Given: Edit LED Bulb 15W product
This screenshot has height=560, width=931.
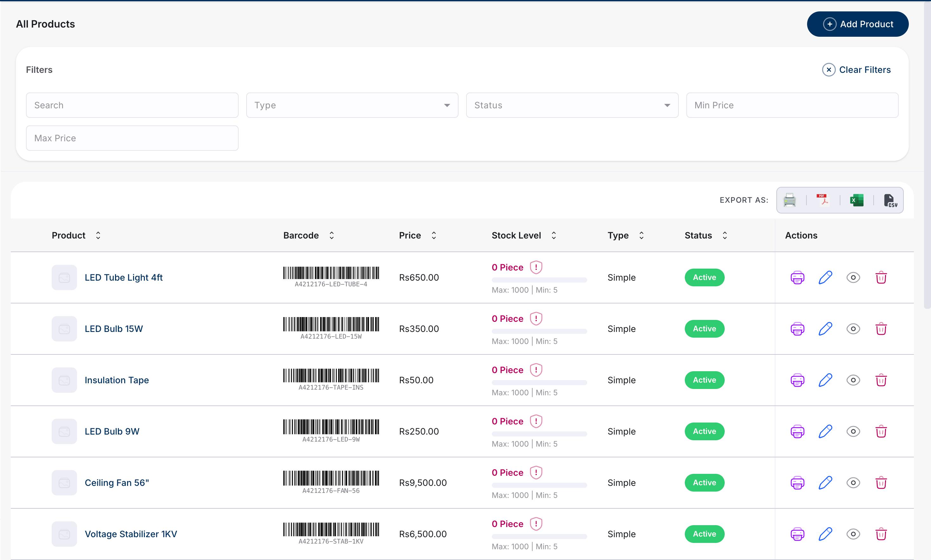Looking at the screenshot, I should (825, 329).
